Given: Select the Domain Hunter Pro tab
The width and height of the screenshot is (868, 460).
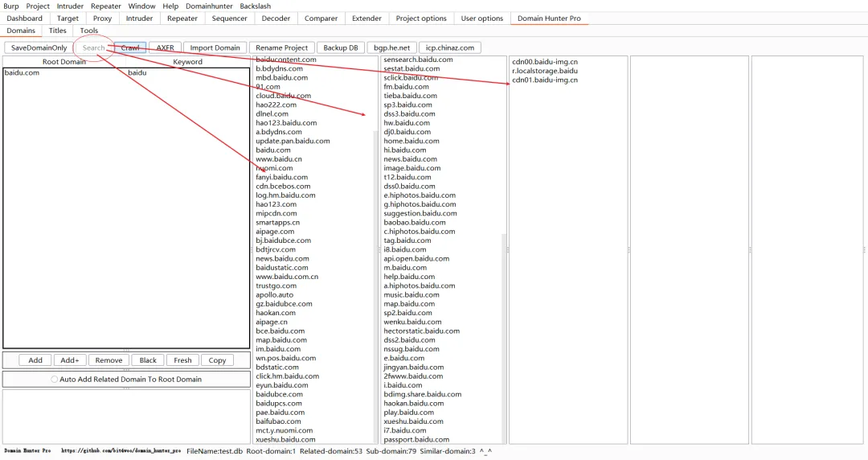Looking at the screenshot, I should click(549, 18).
